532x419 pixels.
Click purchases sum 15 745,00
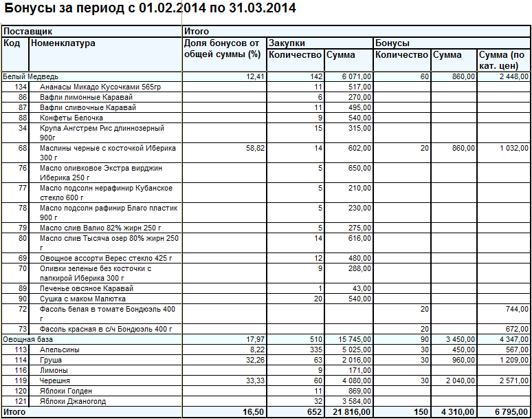355,339
